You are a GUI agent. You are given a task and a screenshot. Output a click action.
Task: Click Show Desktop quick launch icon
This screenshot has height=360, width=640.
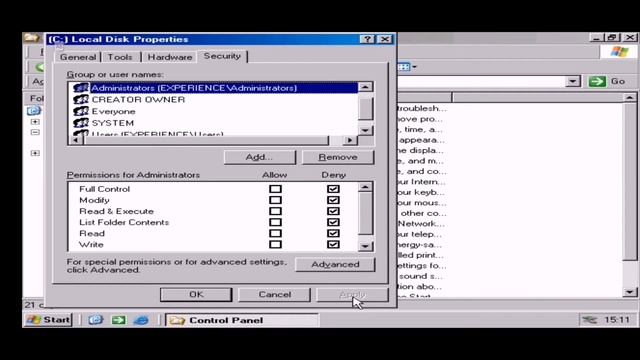96,320
